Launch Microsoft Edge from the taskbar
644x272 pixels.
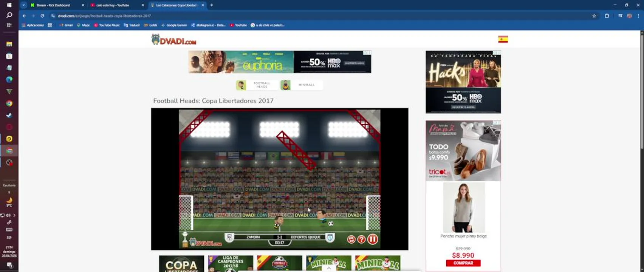pos(9,79)
